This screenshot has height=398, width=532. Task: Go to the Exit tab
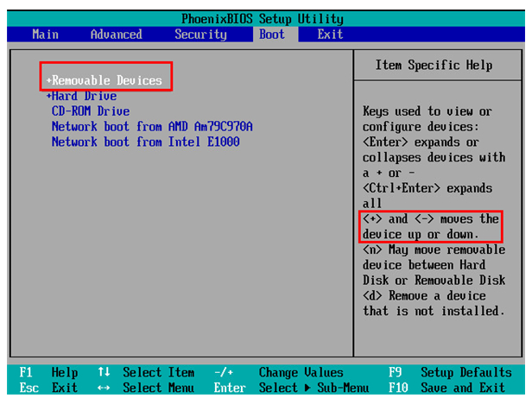click(x=330, y=35)
